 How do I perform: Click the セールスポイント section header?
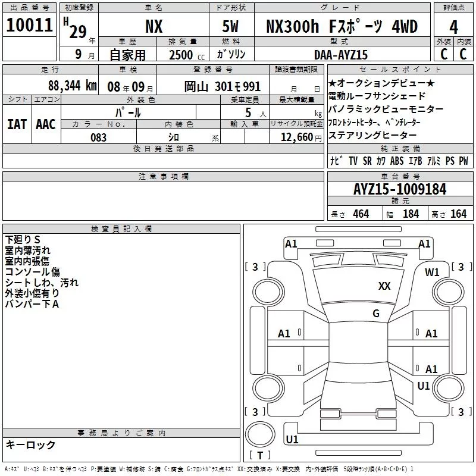coord(400,70)
